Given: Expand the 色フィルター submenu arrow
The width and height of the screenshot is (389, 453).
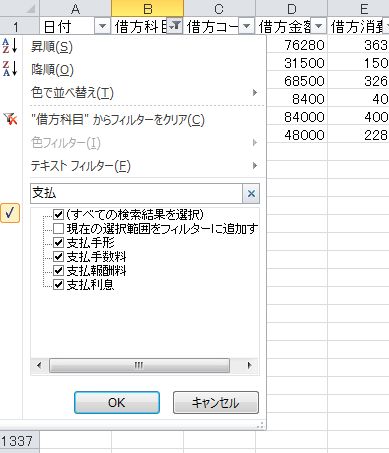Looking at the screenshot, I should [x=255, y=143].
